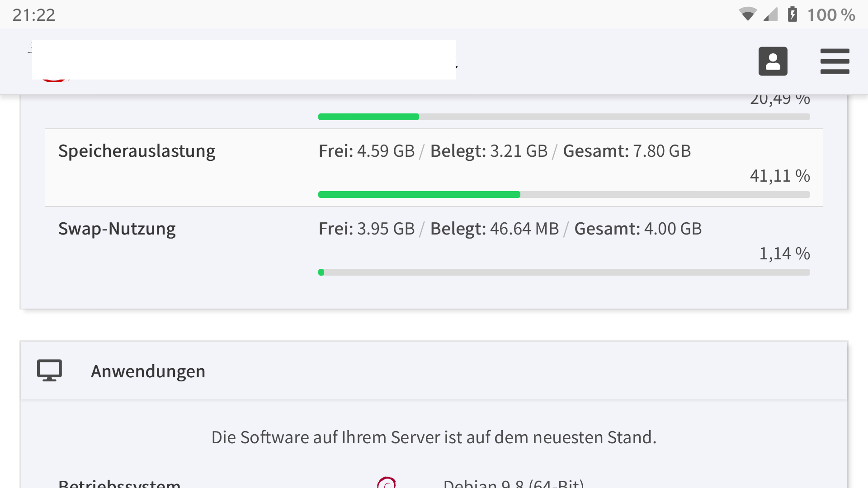The image size is (868, 488).
Task: Click the Swap-Nutzung progress bar
Action: tap(564, 272)
